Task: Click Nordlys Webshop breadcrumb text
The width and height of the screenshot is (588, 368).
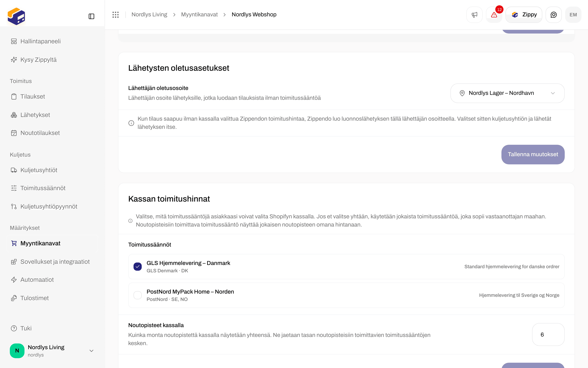Action: pos(254,15)
